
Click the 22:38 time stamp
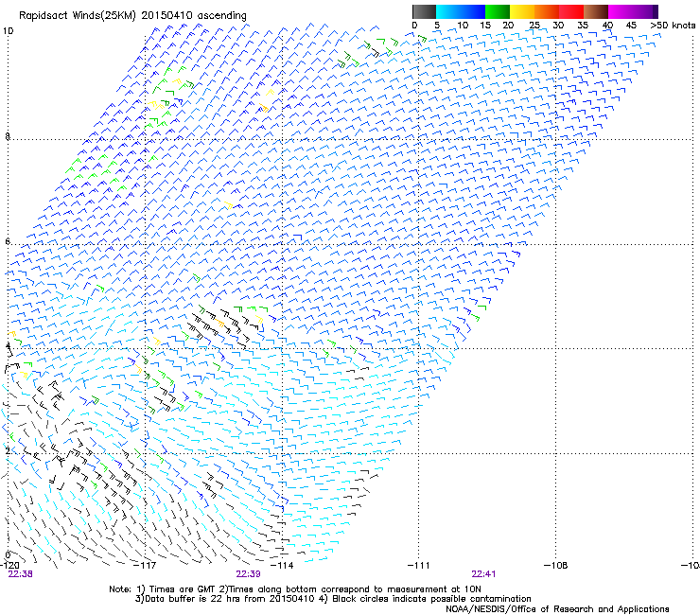[x=20, y=574]
